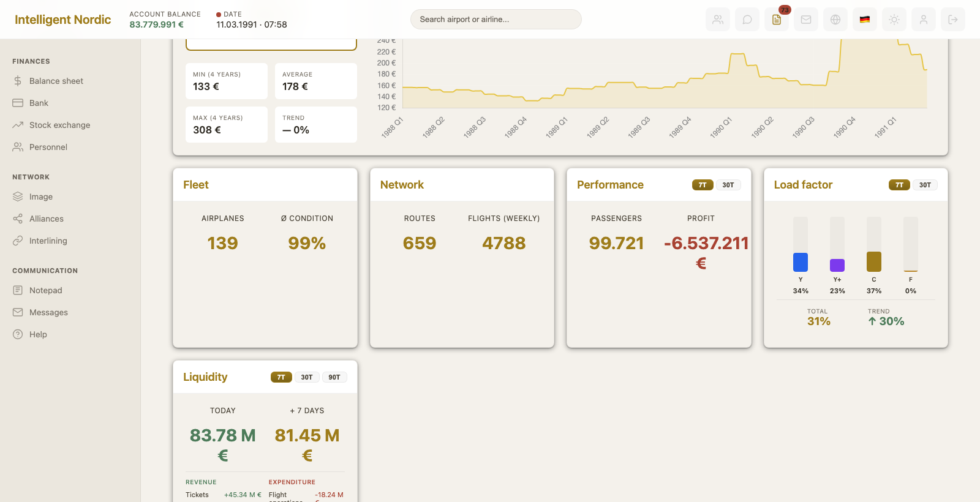
Task: Open Bank menu label
Action: 39,103
